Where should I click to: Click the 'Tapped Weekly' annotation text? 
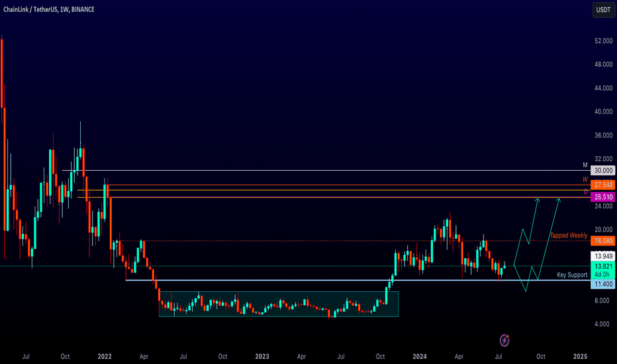569,236
